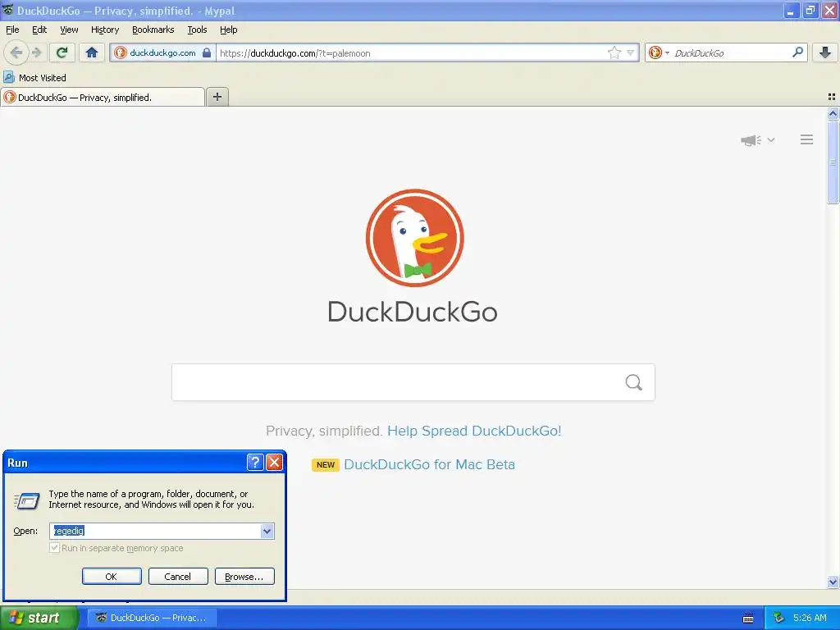Select DuckDuckGo taskbar button
This screenshot has height=630, width=840.
click(x=153, y=618)
